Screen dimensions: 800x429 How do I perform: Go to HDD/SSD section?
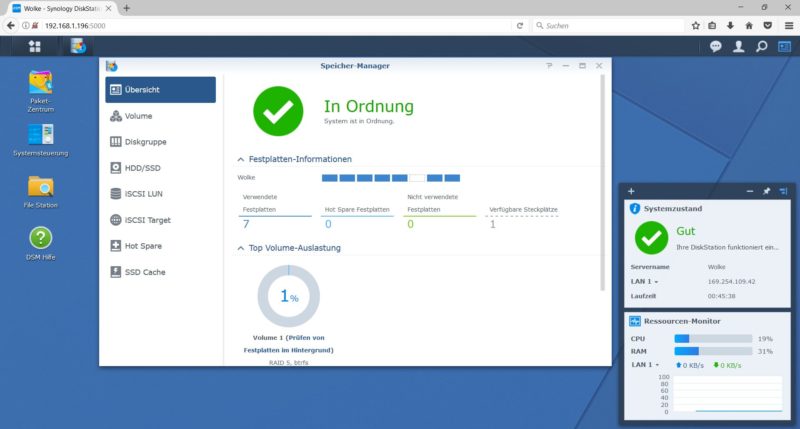click(x=161, y=168)
